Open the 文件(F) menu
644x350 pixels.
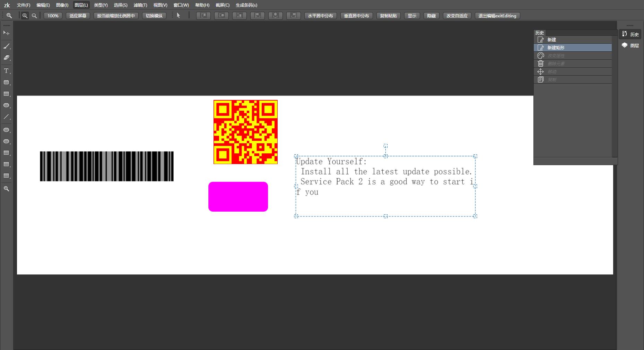tap(24, 5)
